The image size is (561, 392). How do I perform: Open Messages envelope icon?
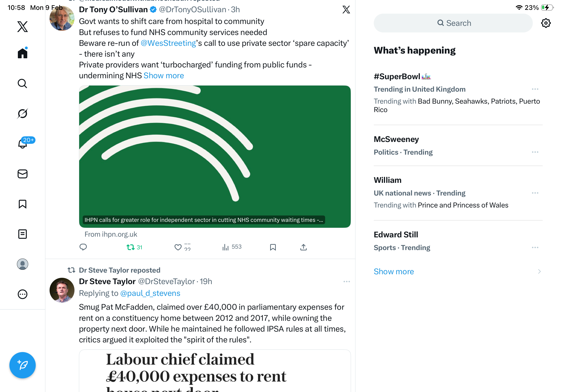point(23,174)
